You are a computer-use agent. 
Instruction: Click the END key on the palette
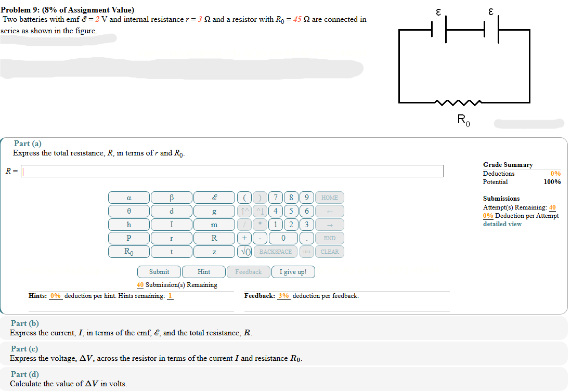tap(329, 238)
